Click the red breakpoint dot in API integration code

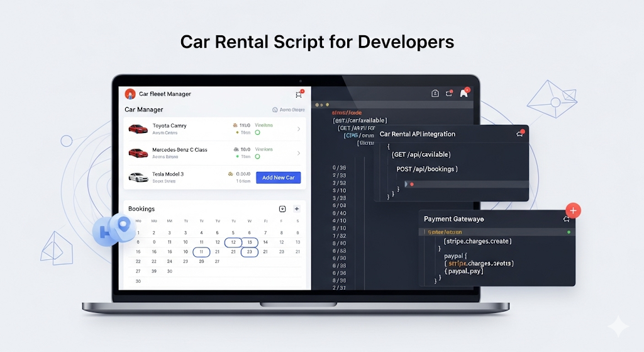click(411, 185)
